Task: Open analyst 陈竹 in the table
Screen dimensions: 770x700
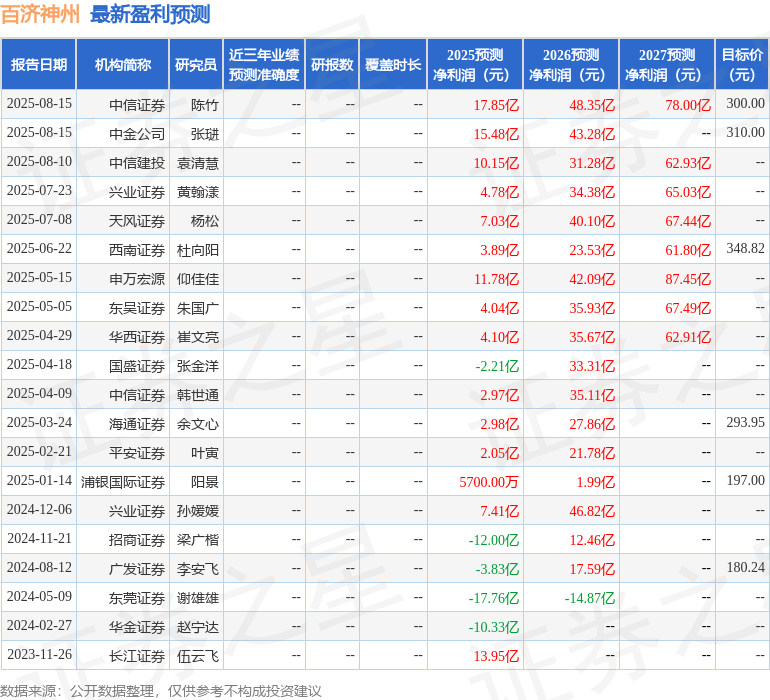Action: (205, 104)
